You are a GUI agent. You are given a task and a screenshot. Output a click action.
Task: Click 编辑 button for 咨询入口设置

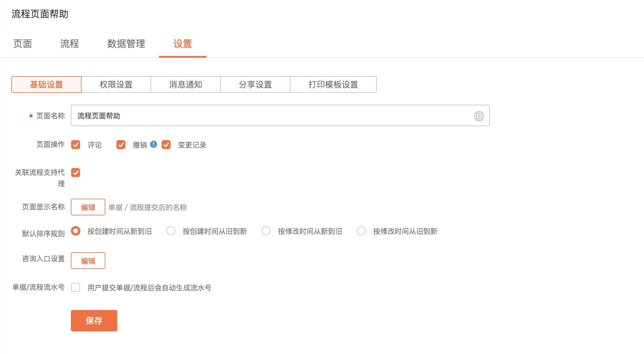point(88,261)
